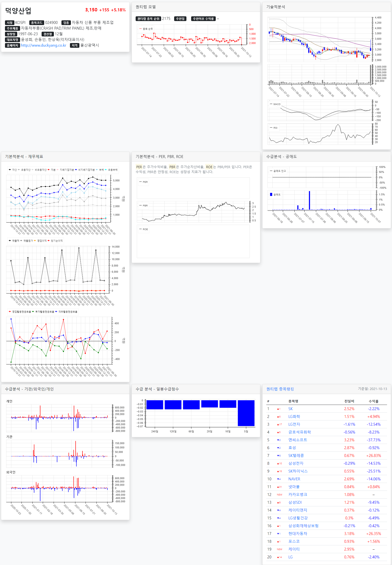Toggle the PBR chart legend
This screenshot has height=565, width=392.
pyautogui.click(x=143, y=206)
